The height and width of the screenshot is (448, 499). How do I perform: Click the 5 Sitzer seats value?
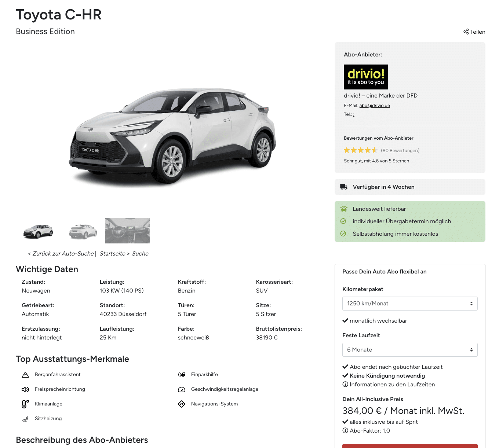(x=266, y=314)
